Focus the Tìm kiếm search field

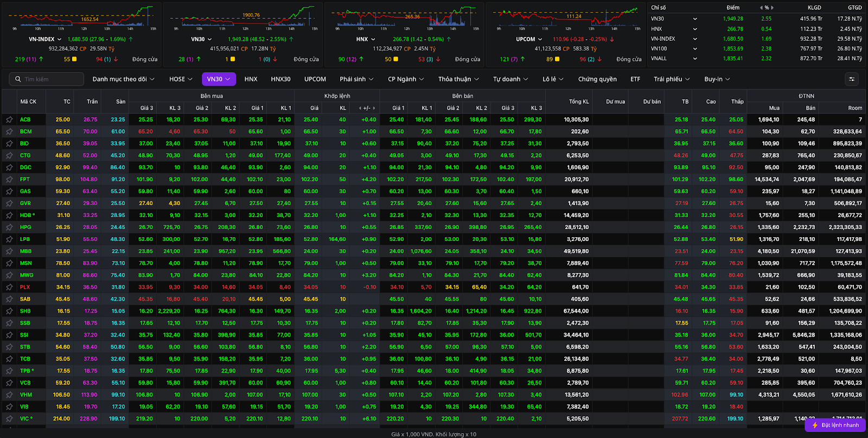[x=52, y=79]
